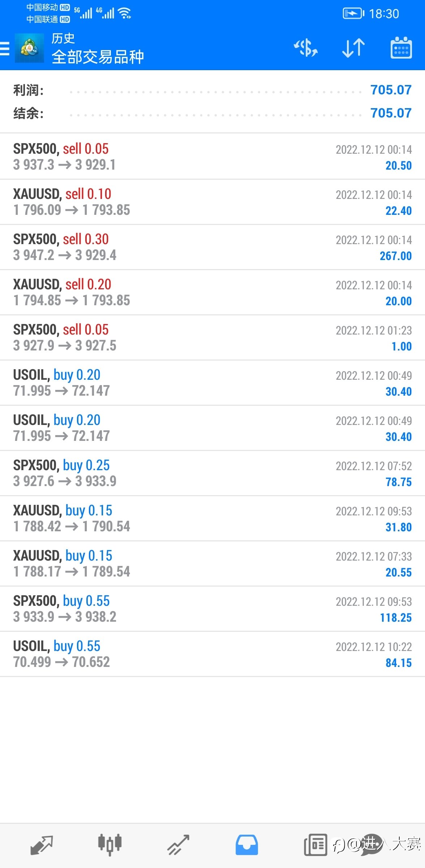Tap the MetaTrader 4 app logo
The height and width of the screenshot is (868, 425).
[29, 48]
